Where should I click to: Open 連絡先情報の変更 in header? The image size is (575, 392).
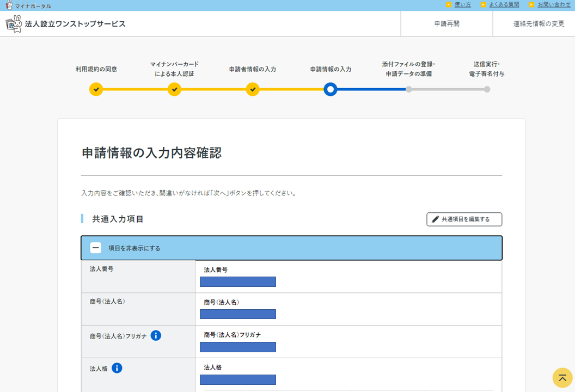[539, 24]
